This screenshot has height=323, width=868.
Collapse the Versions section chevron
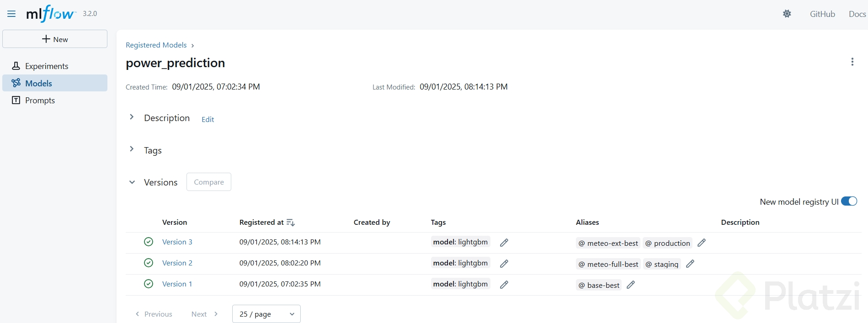[132, 182]
